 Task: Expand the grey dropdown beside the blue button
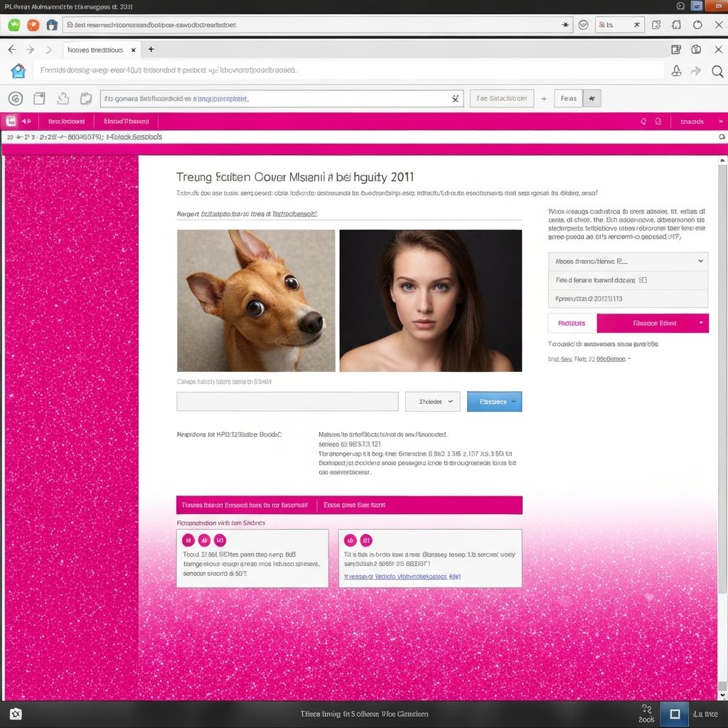(432, 402)
